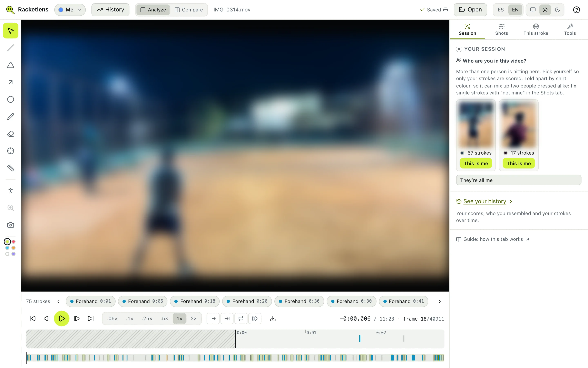Select the triangle angle tool
Viewport: 588px width, 368px height.
click(x=10, y=65)
